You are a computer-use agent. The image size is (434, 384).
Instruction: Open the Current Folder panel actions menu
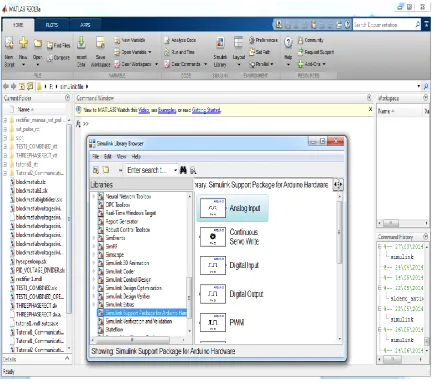point(67,98)
